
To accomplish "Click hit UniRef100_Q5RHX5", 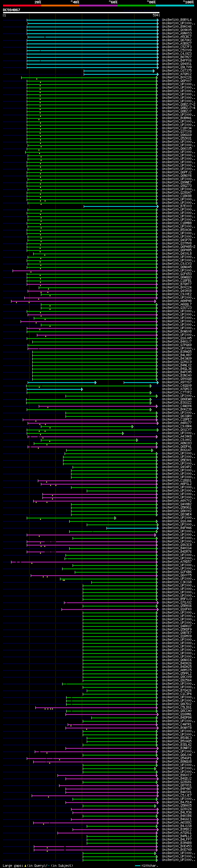I will point(177,806).
